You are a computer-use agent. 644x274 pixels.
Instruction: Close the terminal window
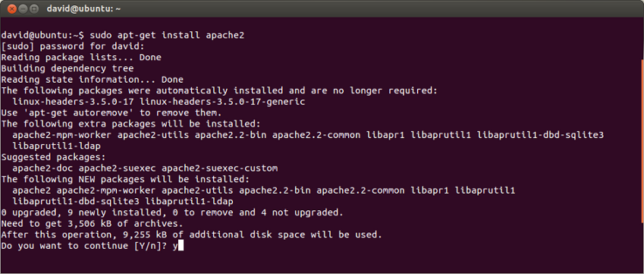click(x=12, y=8)
